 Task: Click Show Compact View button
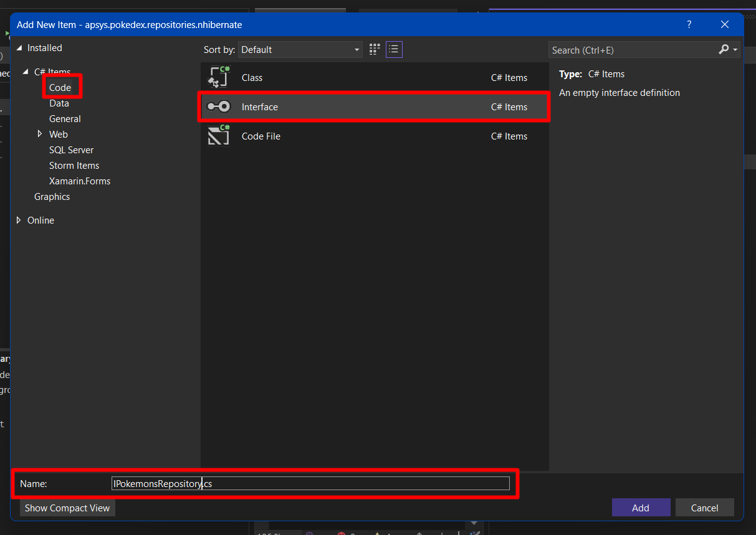67,508
